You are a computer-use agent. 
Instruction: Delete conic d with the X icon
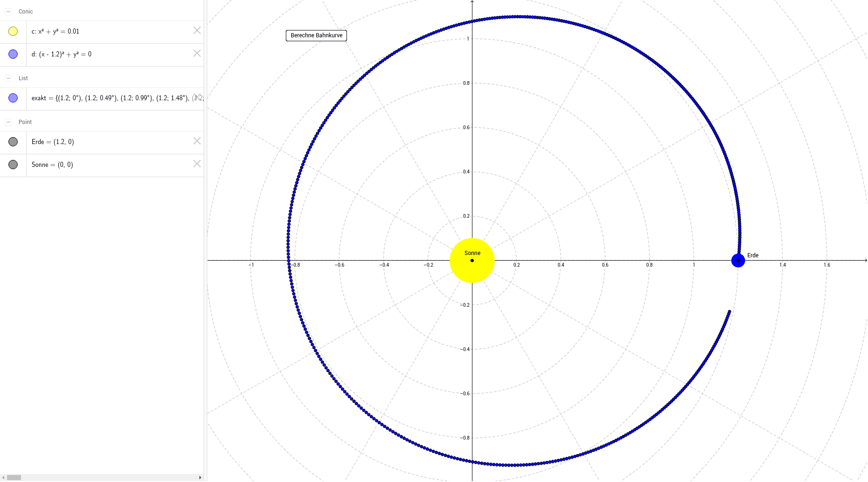tap(197, 53)
